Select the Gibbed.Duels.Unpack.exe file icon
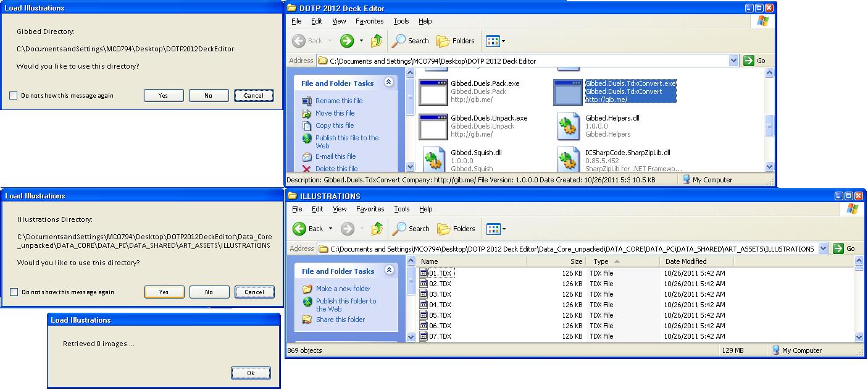The width and height of the screenshot is (868, 390). pyautogui.click(x=433, y=127)
